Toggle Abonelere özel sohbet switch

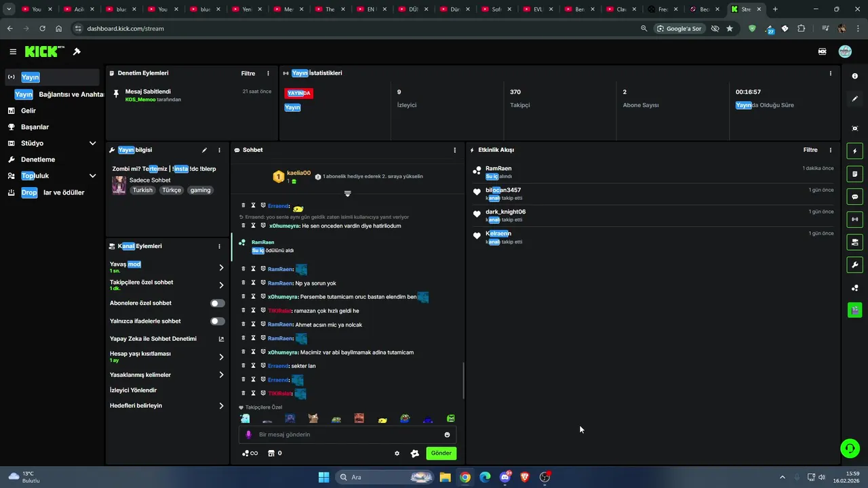[x=217, y=303]
